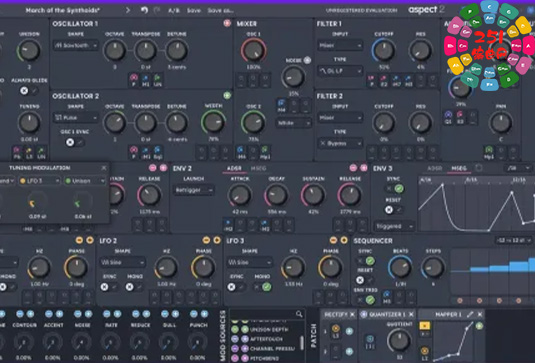The width and height of the screenshot is (535, 363).
Task: Switch ENV 2 to the ADSR tab
Action: point(234,168)
